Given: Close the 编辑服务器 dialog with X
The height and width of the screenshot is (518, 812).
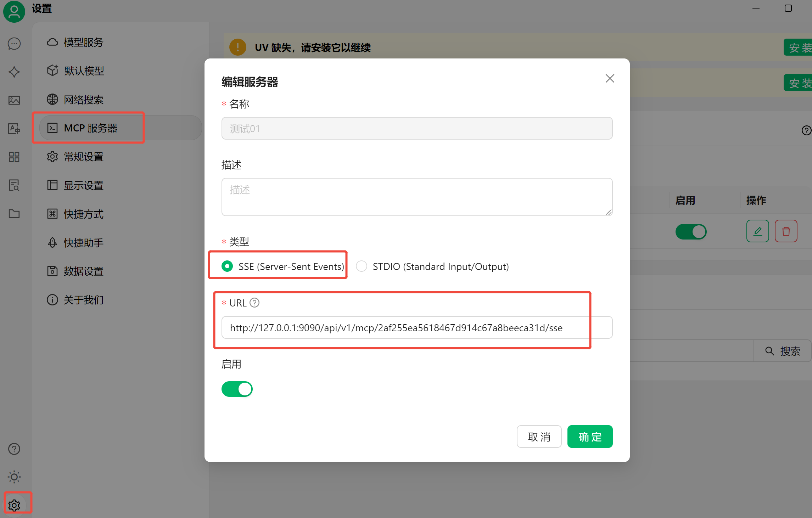Looking at the screenshot, I should [x=610, y=78].
